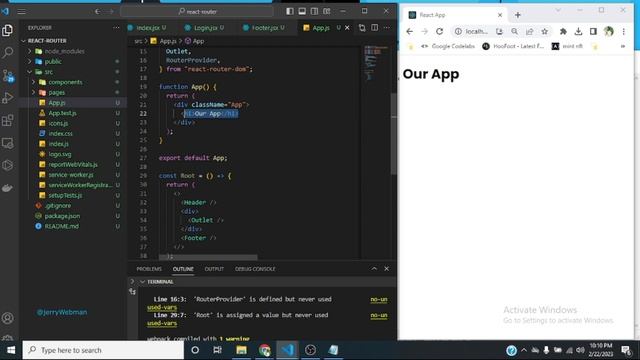640x360 pixels.
Task: Open HooFoot bookmark
Action: (513, 46)
